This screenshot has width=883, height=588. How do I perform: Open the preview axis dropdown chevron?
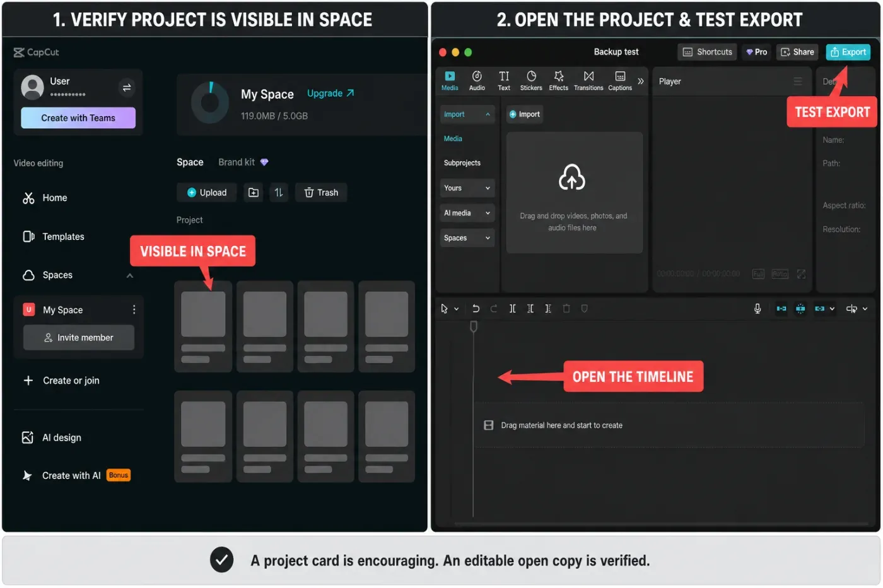click(x=865, y=309)
